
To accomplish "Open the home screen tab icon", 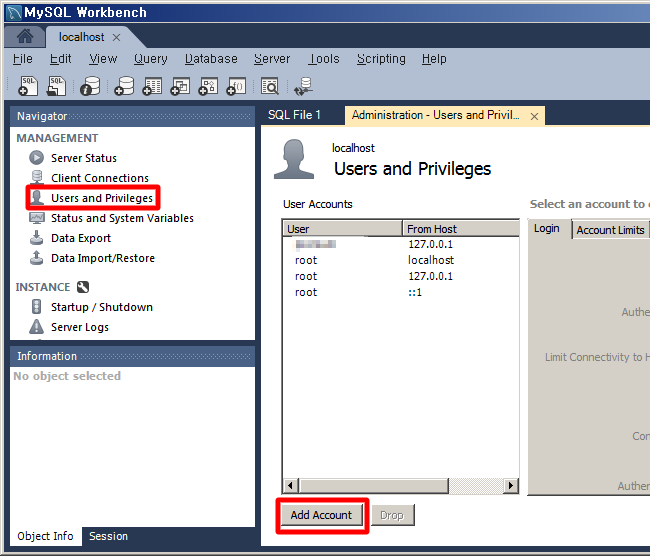I will click(x=25, y=36).
